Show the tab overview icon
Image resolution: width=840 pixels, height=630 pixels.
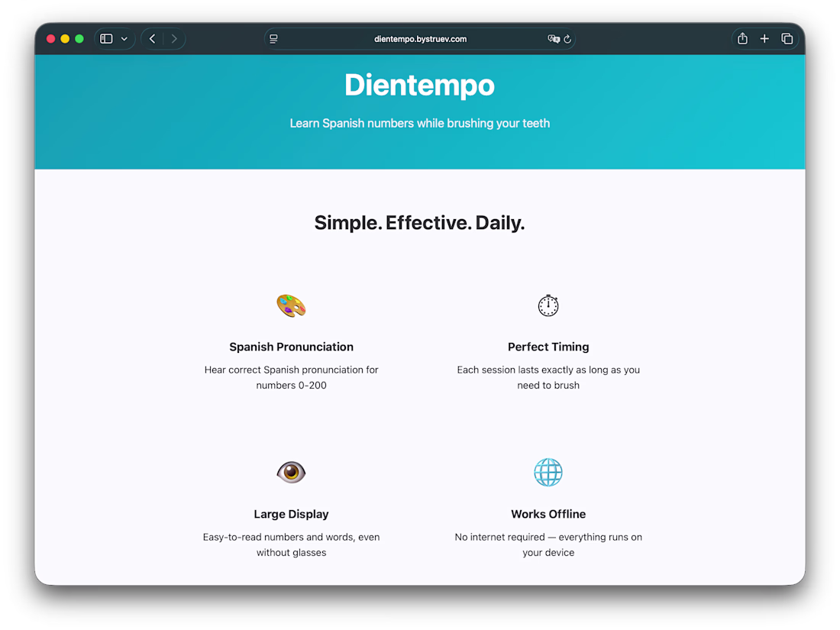tap(787, 39)
